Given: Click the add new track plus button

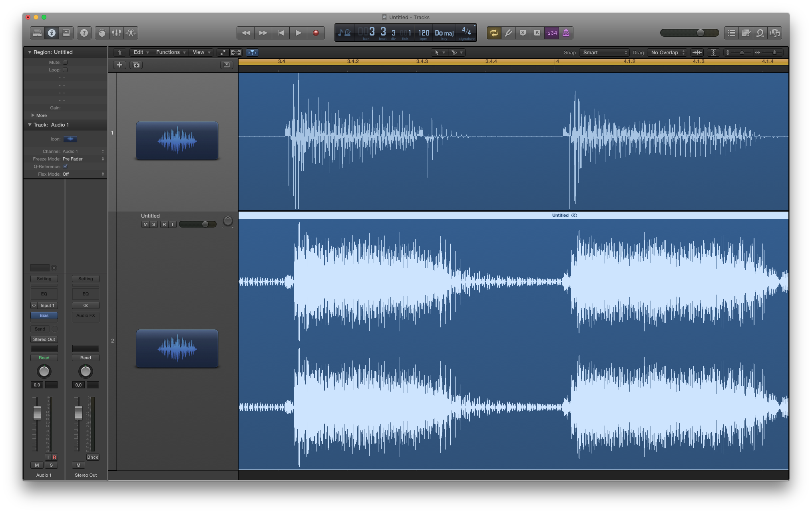Looking at the screenshot, I should click(x=119, y=65).
